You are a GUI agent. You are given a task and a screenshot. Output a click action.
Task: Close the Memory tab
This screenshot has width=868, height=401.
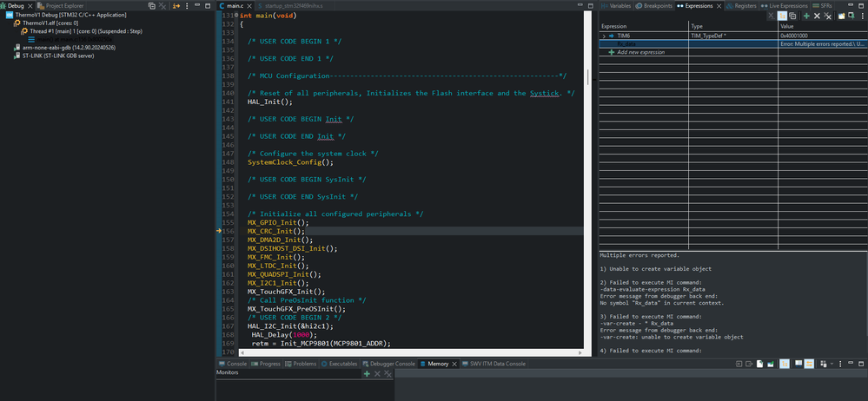[455, 364]
